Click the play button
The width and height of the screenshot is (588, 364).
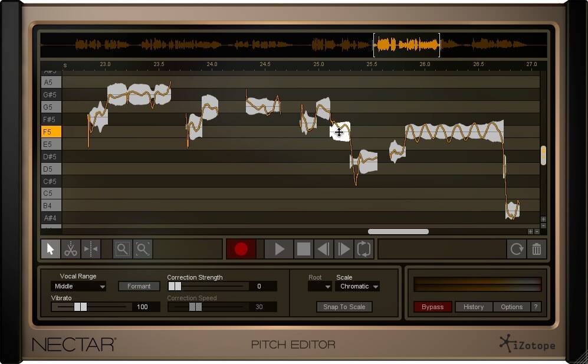coord(280,249)
